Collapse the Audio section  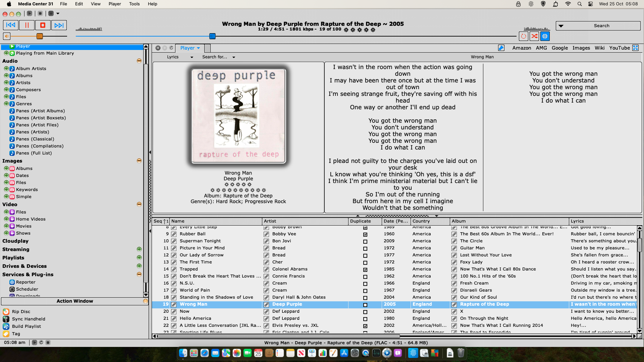pos(139,61)
